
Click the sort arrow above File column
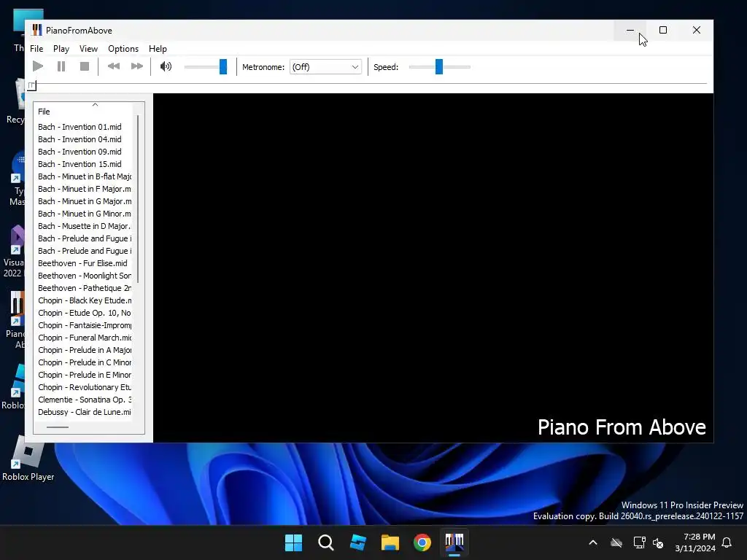(95, 104)
